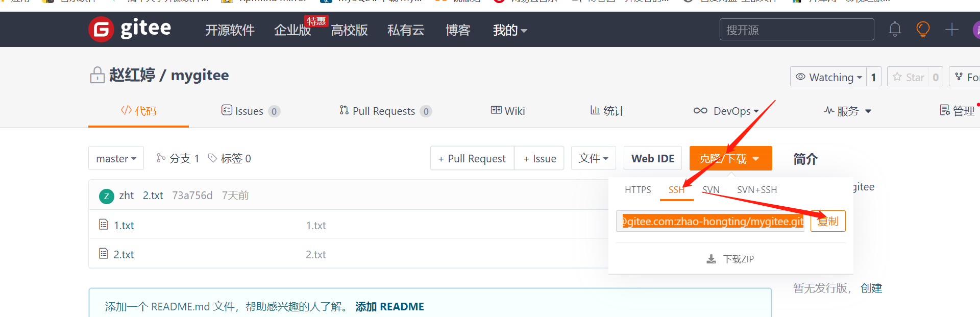Viewport: 980px width, 317px height.
Task: Create a new Pull Request
Action: pyautogui.click(x=472, y=158)
